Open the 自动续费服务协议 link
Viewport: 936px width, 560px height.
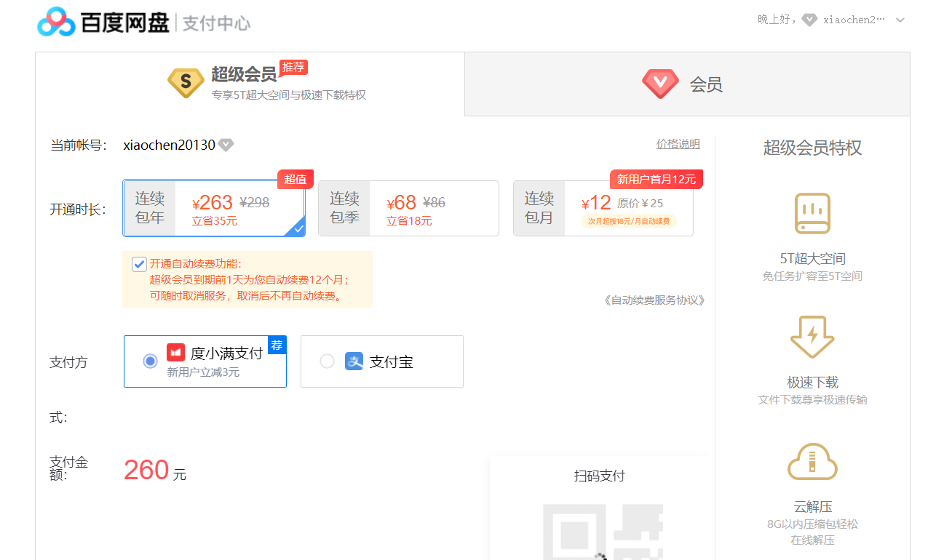tap(654, 300)
